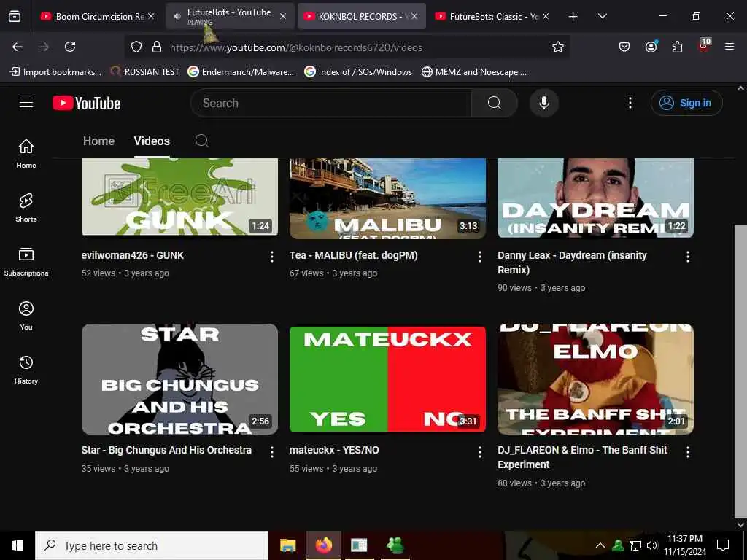Image resolution: width=747 pixels, height=560 pixels.
Task: Open the RUSSIAN TEST bookmark
Action: (x=145, y=72)
